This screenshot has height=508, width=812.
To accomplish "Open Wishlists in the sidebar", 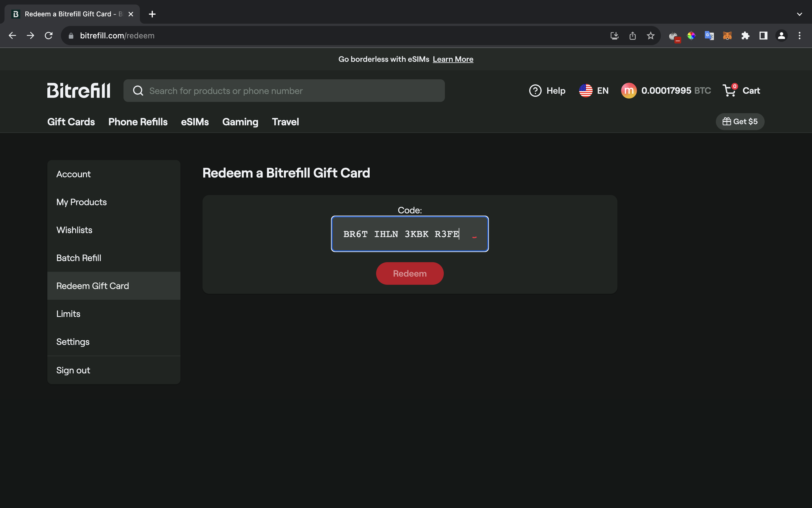I will pyautogui.click(x=114, y=230).
